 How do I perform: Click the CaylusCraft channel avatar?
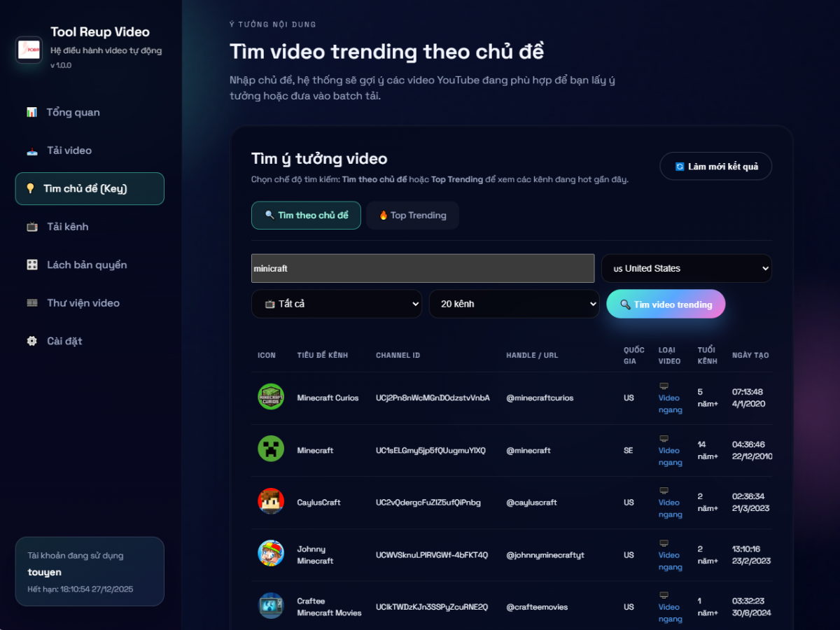(x=270, y=502)
